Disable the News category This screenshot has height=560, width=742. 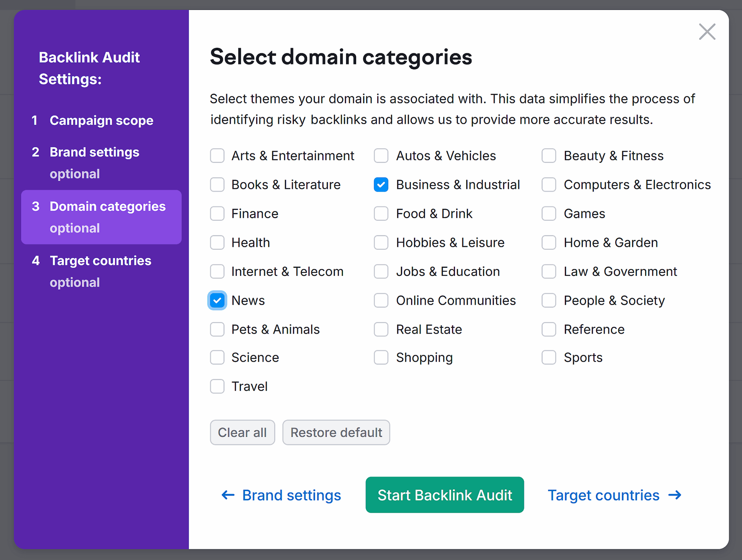[x=217, y=300]
